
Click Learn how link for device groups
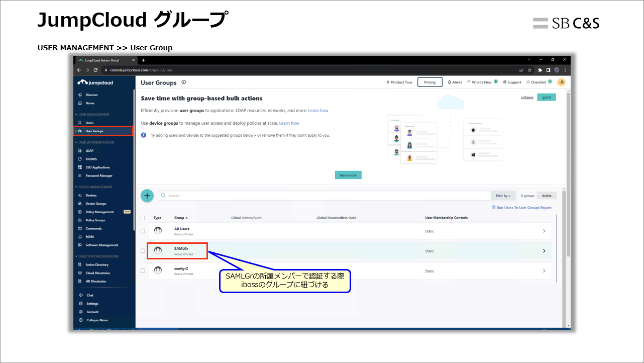click(289, 123)
